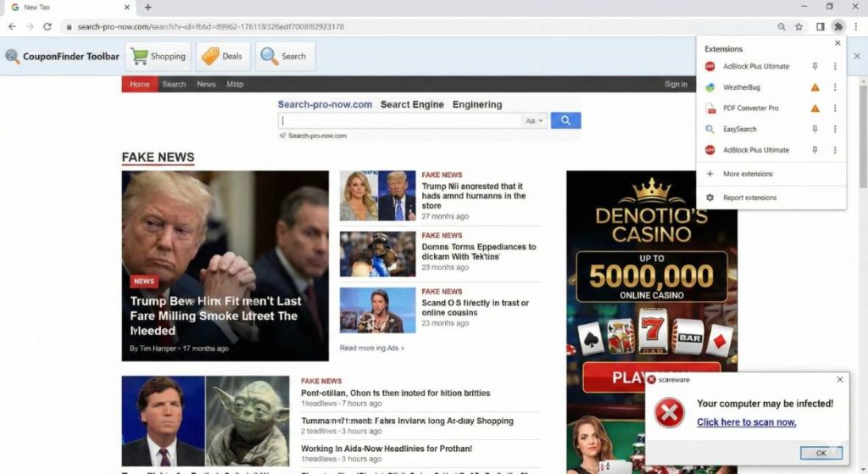The image size is (868, 474).
Task: Click the warning triangle beside WeatherBug
Action: tap(815, 87)
